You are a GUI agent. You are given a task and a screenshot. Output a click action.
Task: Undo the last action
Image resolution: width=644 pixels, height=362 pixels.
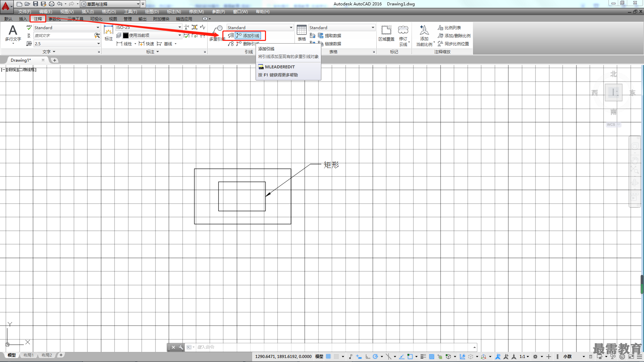(x=60, y=4)
